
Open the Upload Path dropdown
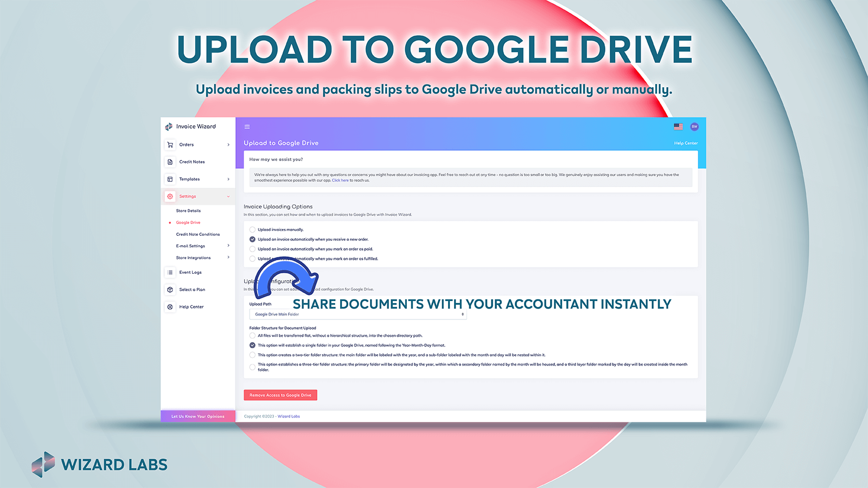358,314
